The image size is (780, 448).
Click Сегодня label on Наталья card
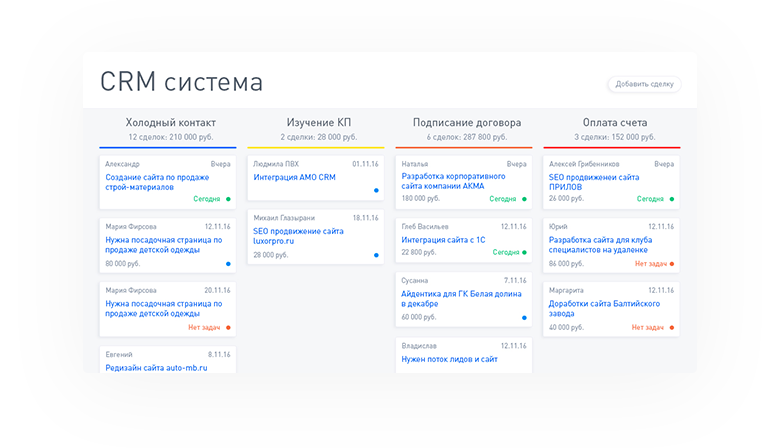coord(502,199)
